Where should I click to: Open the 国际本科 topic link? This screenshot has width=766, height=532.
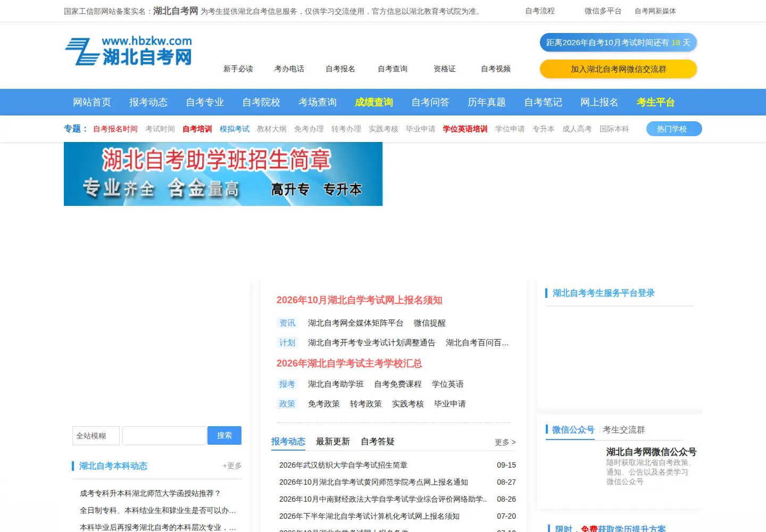coord(614,129)
